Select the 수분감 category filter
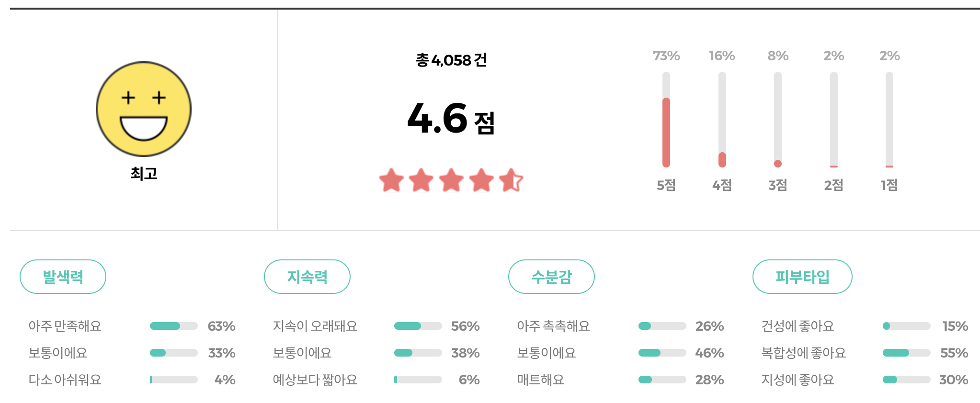 point(551,276)
